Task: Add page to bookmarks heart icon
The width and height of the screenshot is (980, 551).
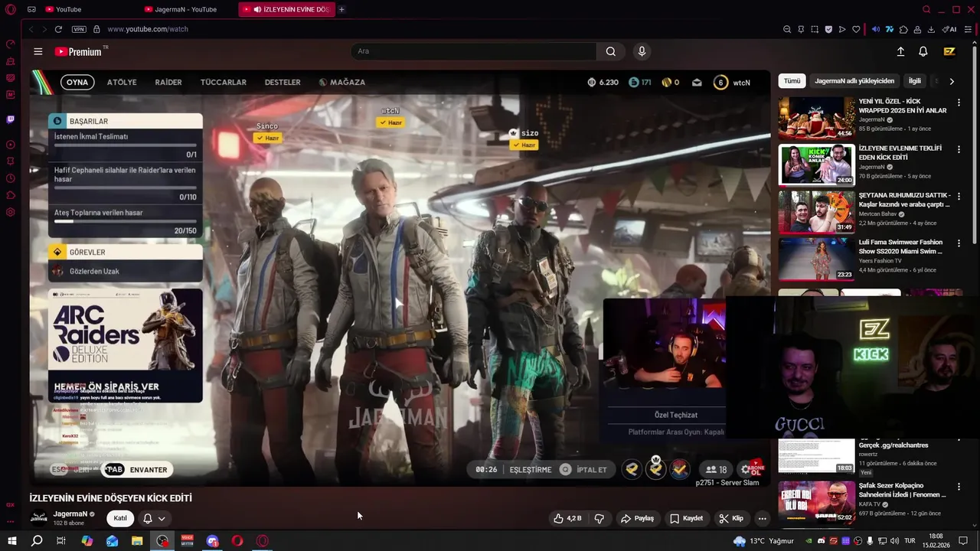Action: [856, 29]
